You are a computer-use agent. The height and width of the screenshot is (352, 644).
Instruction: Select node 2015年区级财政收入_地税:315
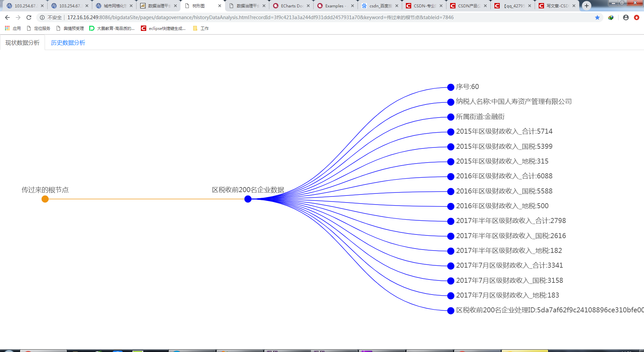click(451, 162)
